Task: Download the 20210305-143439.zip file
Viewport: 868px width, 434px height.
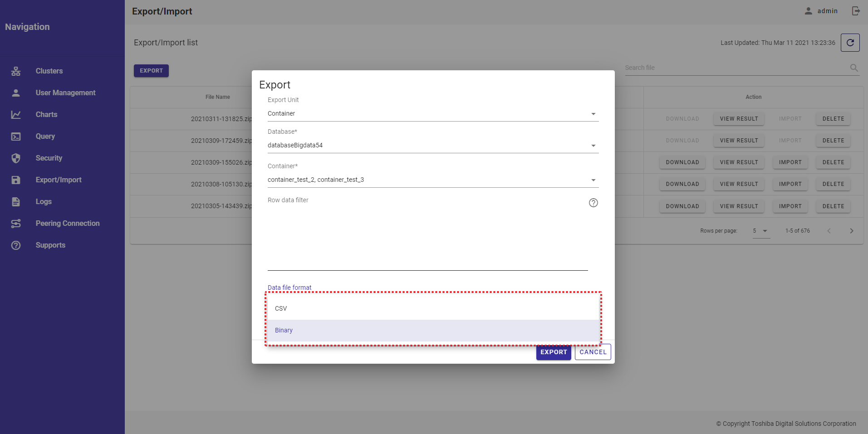Action: pyautogui.click(x=682, y=206)
